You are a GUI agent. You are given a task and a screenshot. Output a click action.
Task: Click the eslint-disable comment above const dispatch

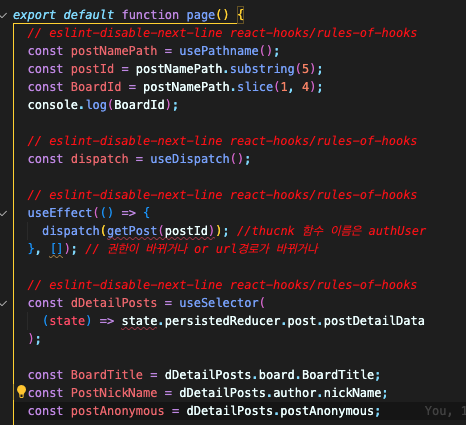pos(222,141)
